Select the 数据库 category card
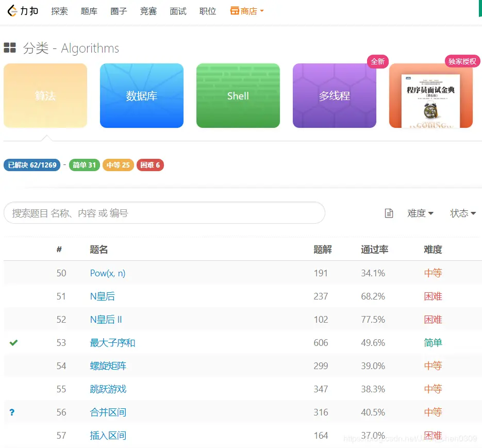 point(142,95)
